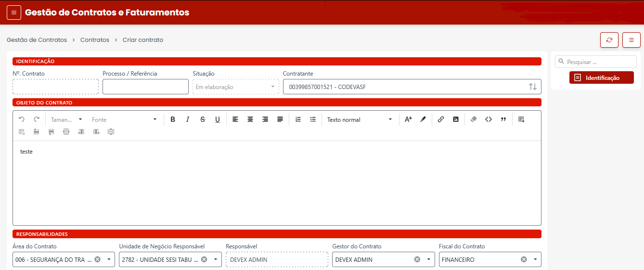This screenshot has width=644, height=270.
Task: Insert a table using the table icon
Action: pos(521,119)
